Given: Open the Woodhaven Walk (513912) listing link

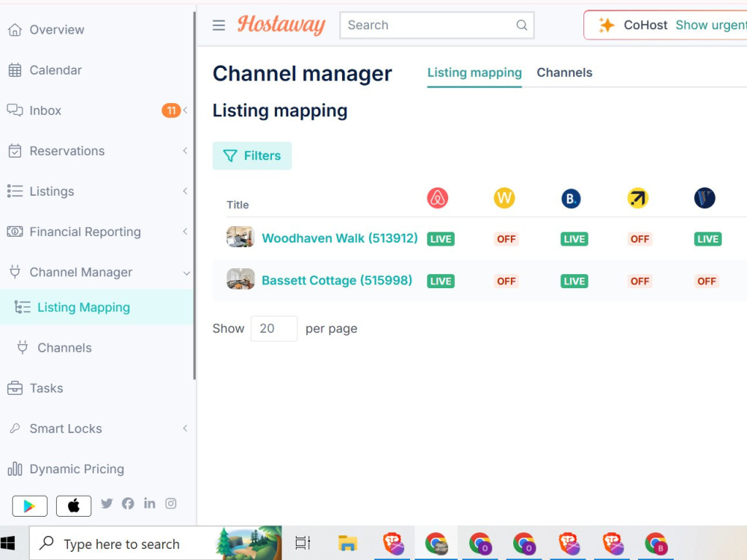Looking at the screenshot, I should point(340,238).
